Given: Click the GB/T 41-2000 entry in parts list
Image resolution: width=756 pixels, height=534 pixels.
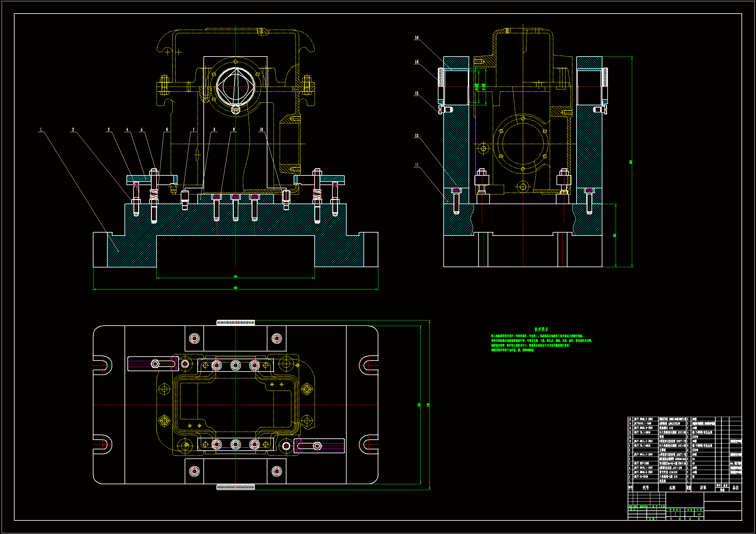Looking at the screenshot, I should [x=641, y=477].
